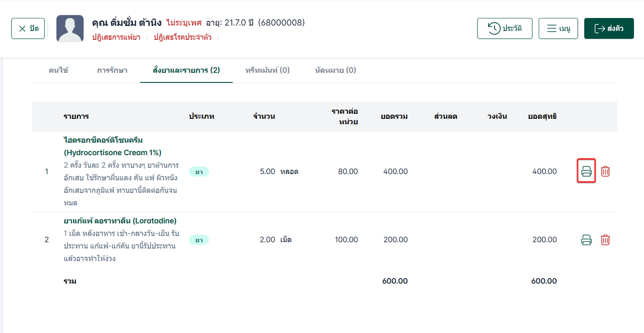
Task: Open patient history with ประวัติ button
Action: point(505,29)
